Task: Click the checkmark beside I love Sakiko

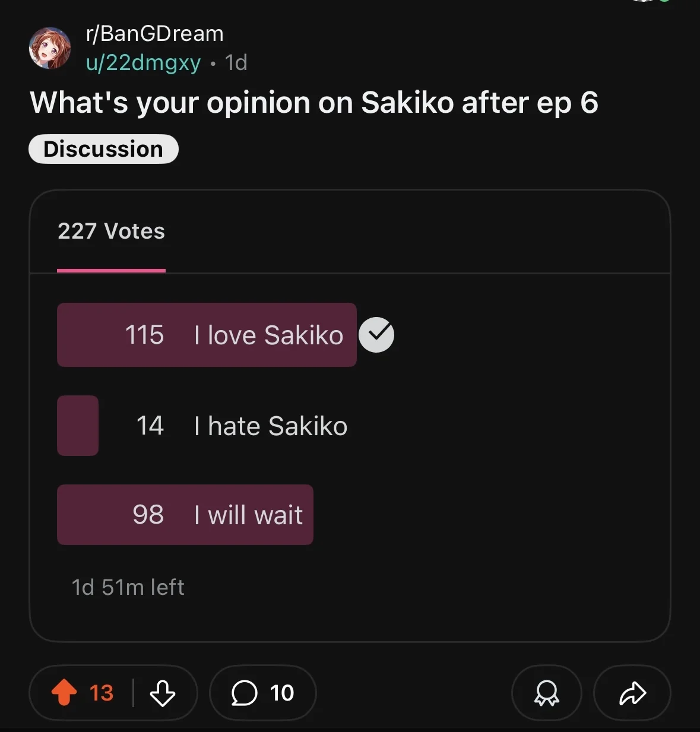Action: coord(376,335)
